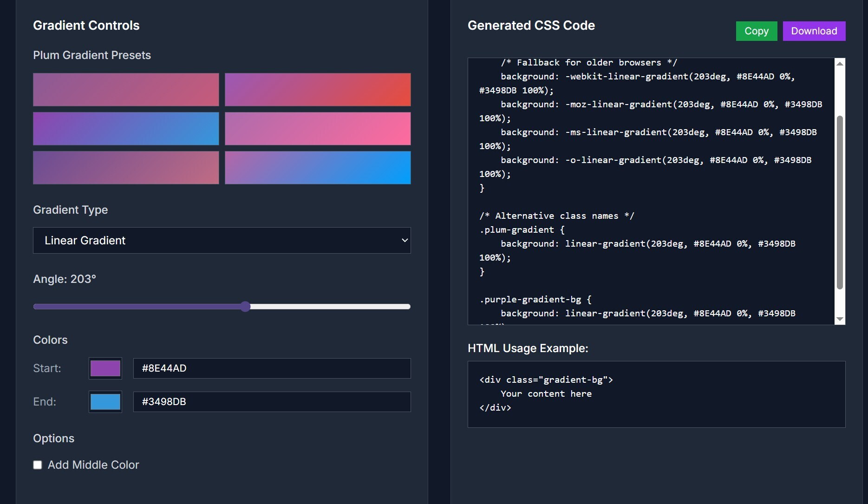
Task: Open the Start color picker swatch
Action: pos(105,368)
